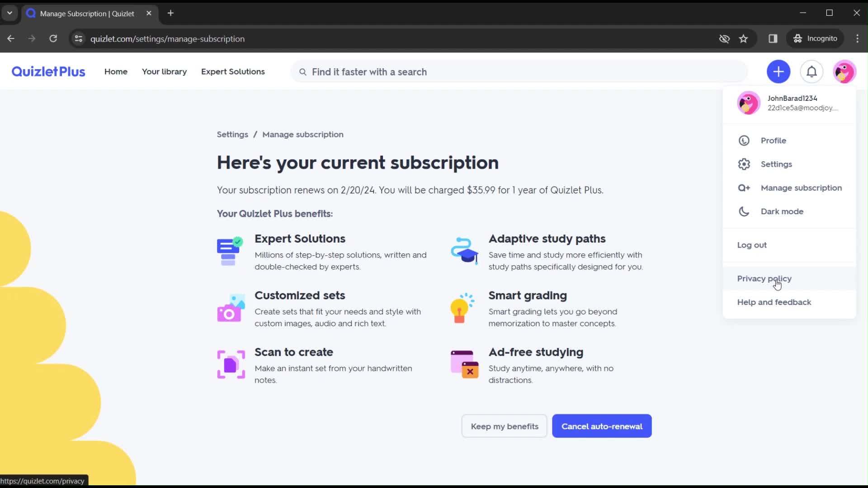Select Cancel auto-renewal button

click(x=602, y=426)
